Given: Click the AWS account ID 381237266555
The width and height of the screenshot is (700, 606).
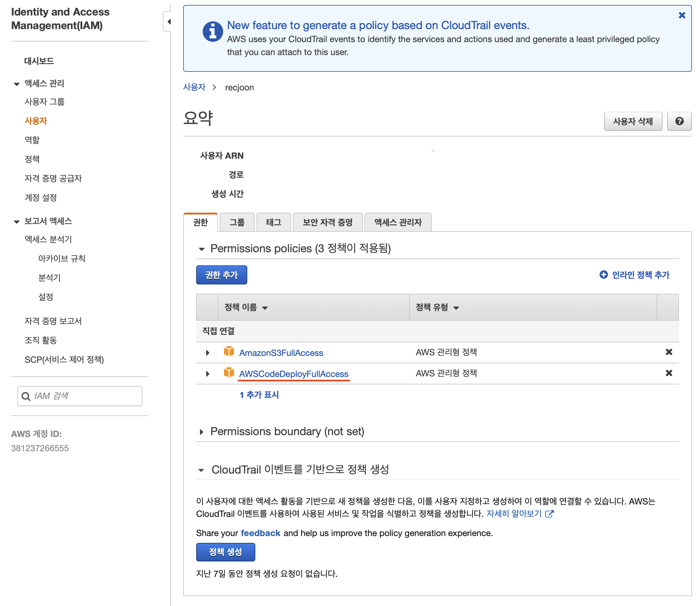Looking at the screenshot, I should 40,448.
